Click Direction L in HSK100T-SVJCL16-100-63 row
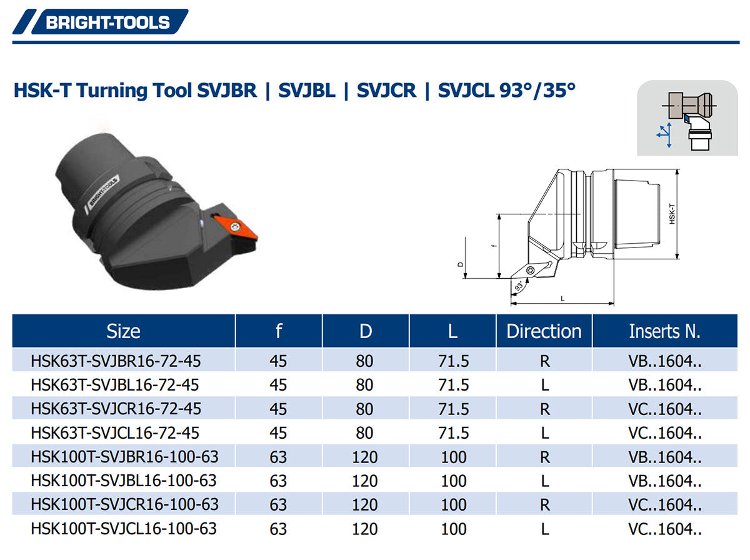 545,529
